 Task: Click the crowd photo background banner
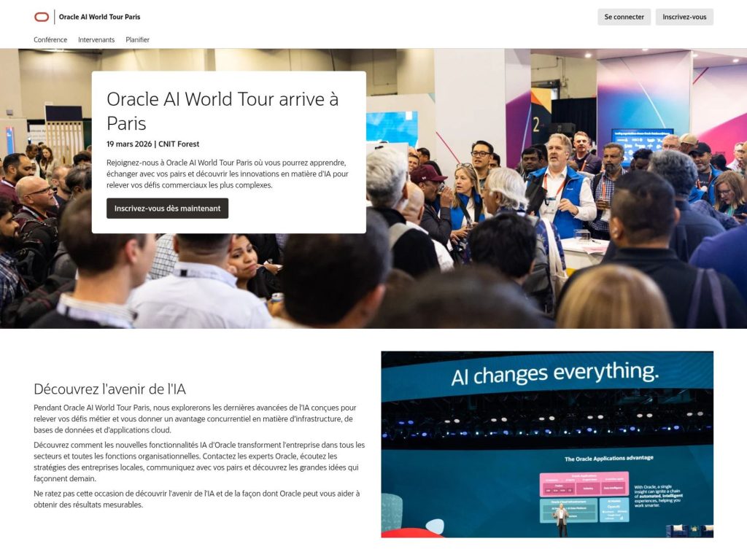[x=547, y=277]
